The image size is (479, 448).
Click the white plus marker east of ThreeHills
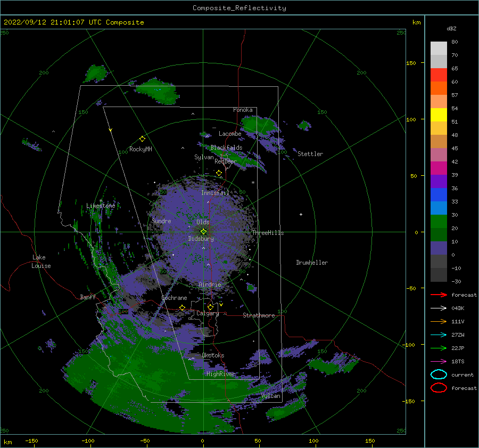(301, 214)
